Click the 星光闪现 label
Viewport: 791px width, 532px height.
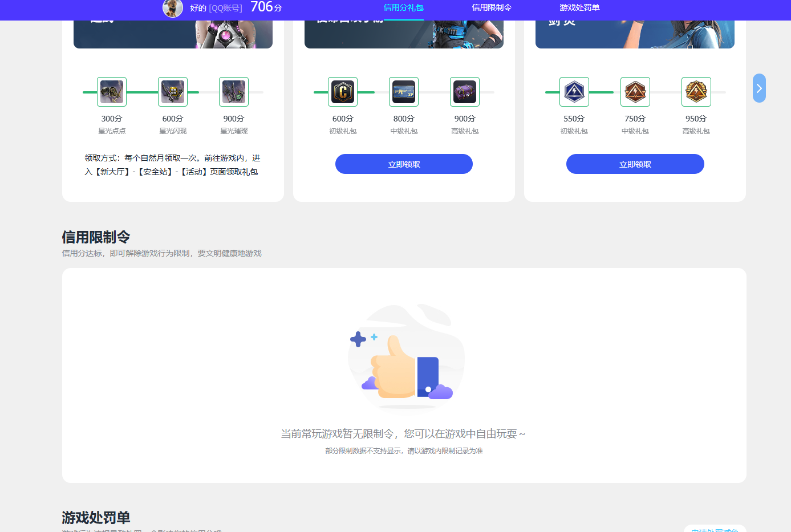[173, 131]
